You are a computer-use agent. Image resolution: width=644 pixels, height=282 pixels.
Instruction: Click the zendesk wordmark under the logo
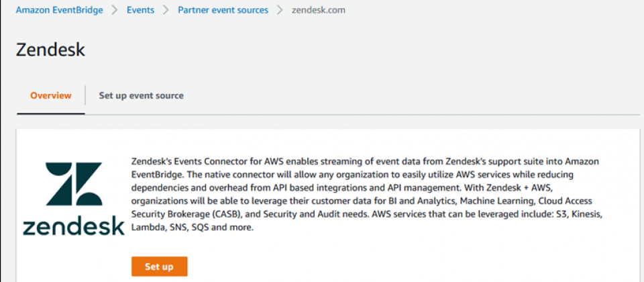[x=74, y=226]
